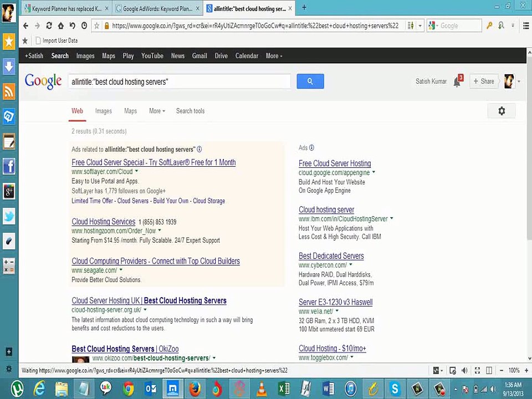Click the Google logo
The width and height of the screenshot is (532, 399).
43,81
